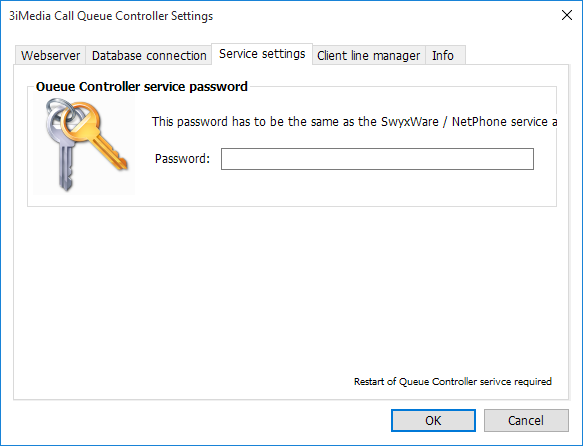The width and height of the screenshot is (583, 446).
Task: Dismiss changes with the Cancel button
Action: coord(526,420)
